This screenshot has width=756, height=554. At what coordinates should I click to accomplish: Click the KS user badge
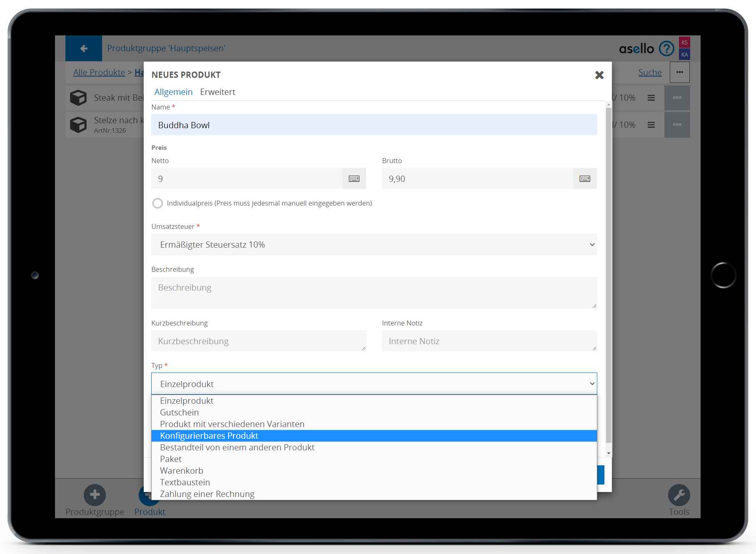click(x=684, y=42)
